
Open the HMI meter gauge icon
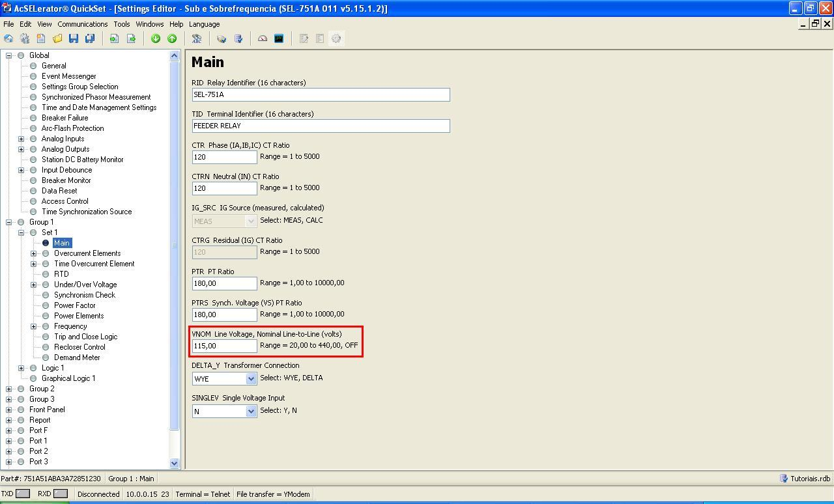[263, 38]
